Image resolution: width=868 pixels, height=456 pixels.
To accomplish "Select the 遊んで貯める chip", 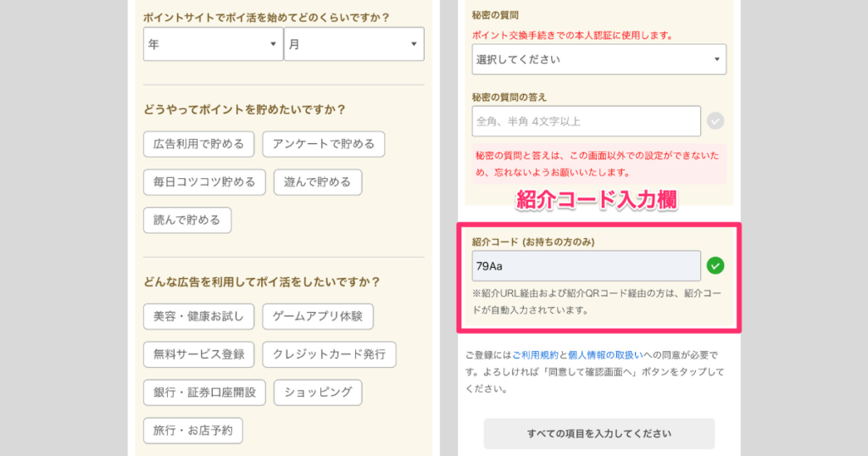I will tap(318, 182).
